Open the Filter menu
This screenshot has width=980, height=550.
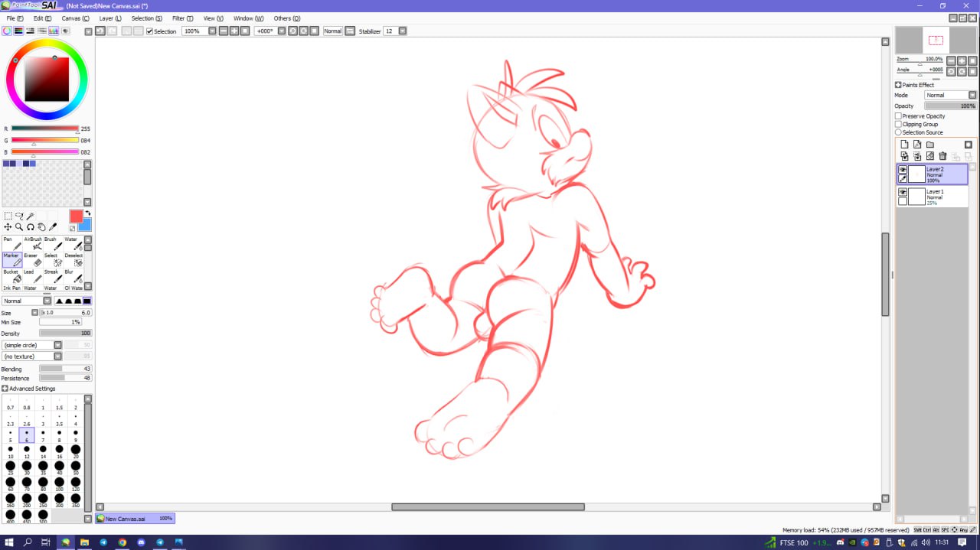coord(182,18)
